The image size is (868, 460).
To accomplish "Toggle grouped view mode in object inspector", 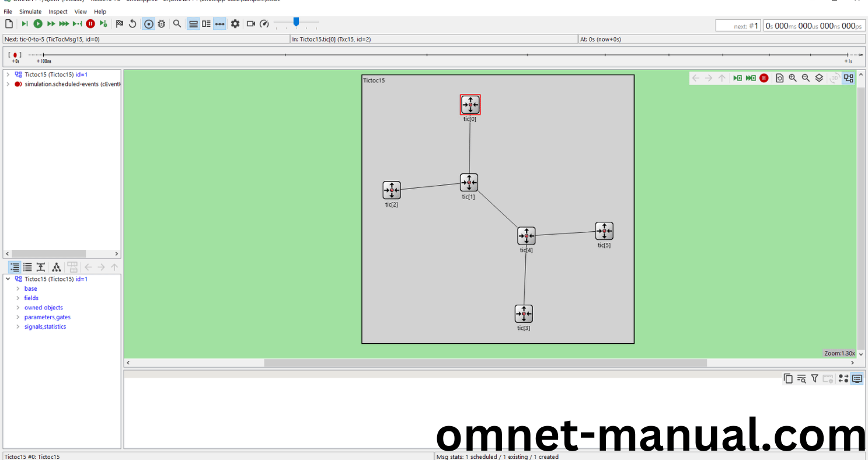I will pos(14,267).
